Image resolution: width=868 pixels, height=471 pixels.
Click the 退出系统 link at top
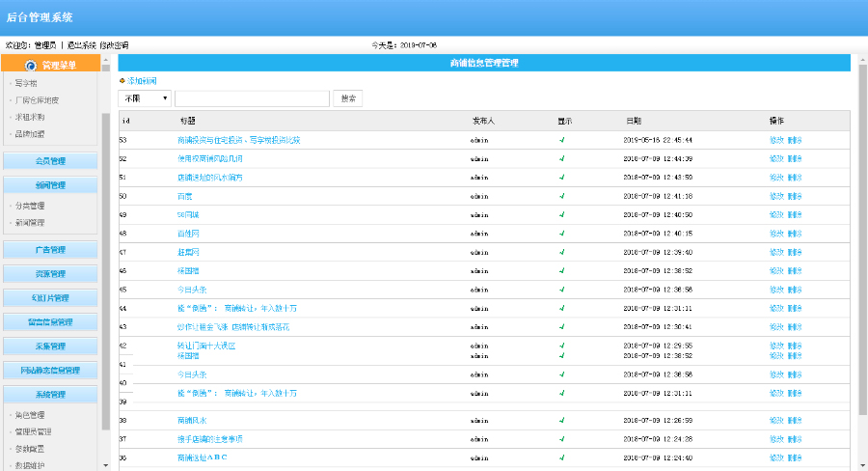pyautogui.click(x=80, y=45)
